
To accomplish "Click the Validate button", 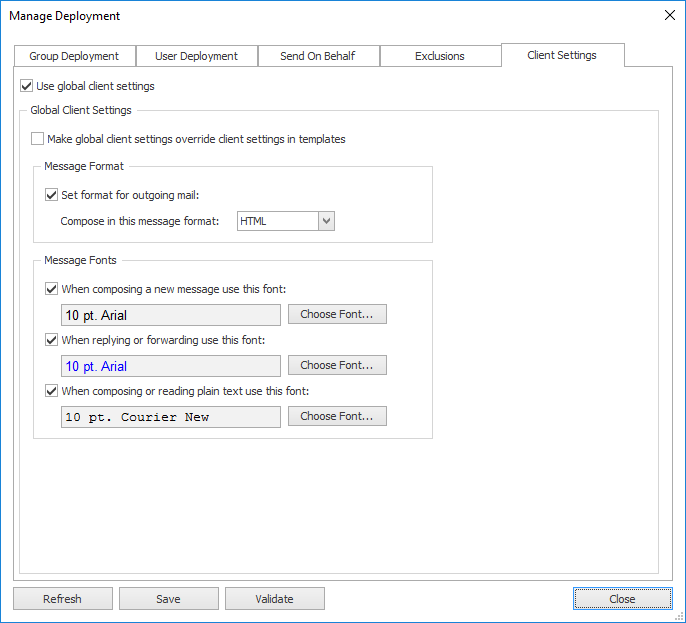I will point(275,598).
